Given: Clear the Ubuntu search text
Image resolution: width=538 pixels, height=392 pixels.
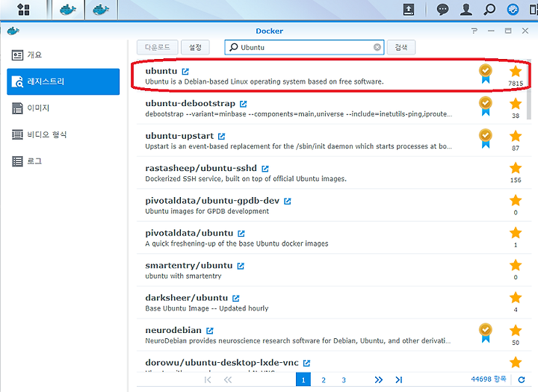Looking at the screenshot, I should click(x=377, y=47).
